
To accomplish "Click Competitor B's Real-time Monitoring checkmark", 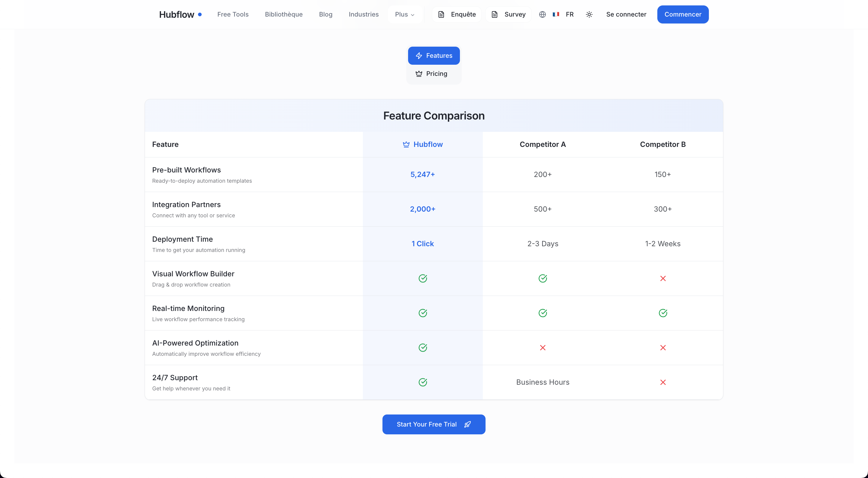I will coord(663,313).
